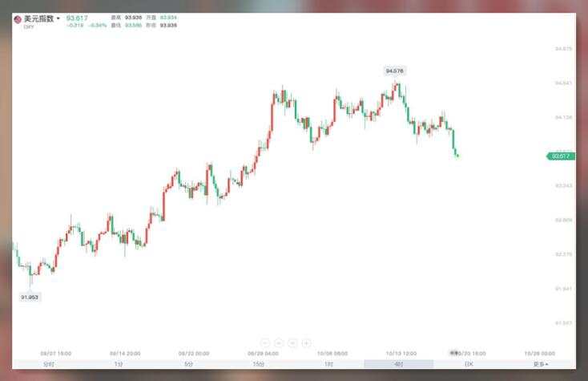This screenshot has width=588, height=381.
Task: Switch to the 1分 timeframe tab
Action: [x=119, y=364]
